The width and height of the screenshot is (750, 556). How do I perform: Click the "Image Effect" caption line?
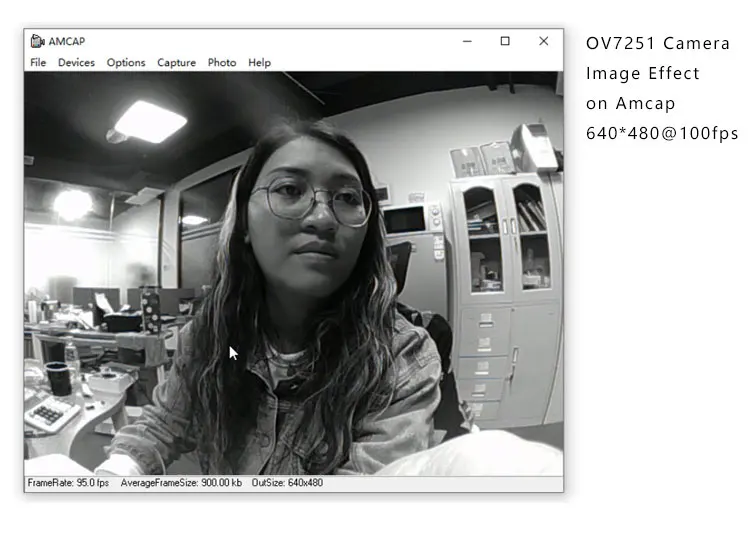pos(643,74)
